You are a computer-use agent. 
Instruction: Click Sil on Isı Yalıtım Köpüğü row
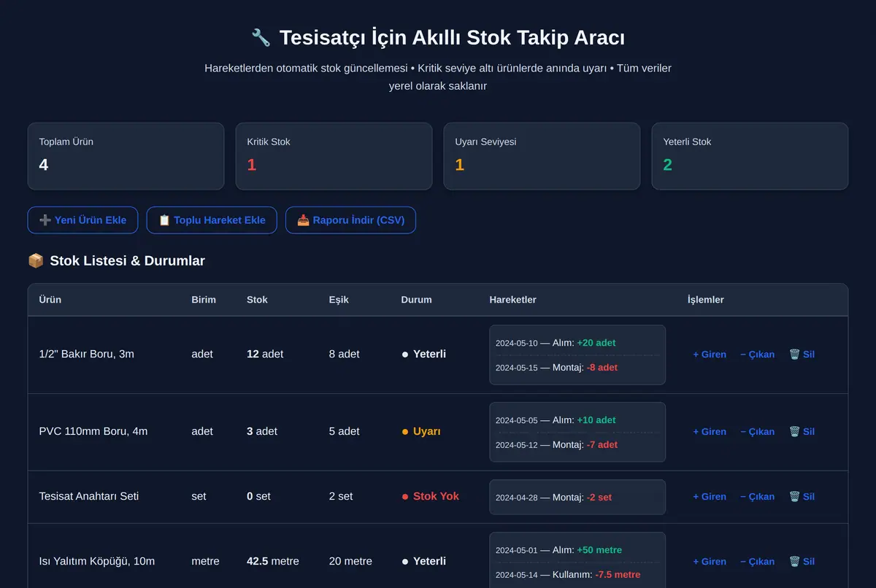tap(802, 562)
